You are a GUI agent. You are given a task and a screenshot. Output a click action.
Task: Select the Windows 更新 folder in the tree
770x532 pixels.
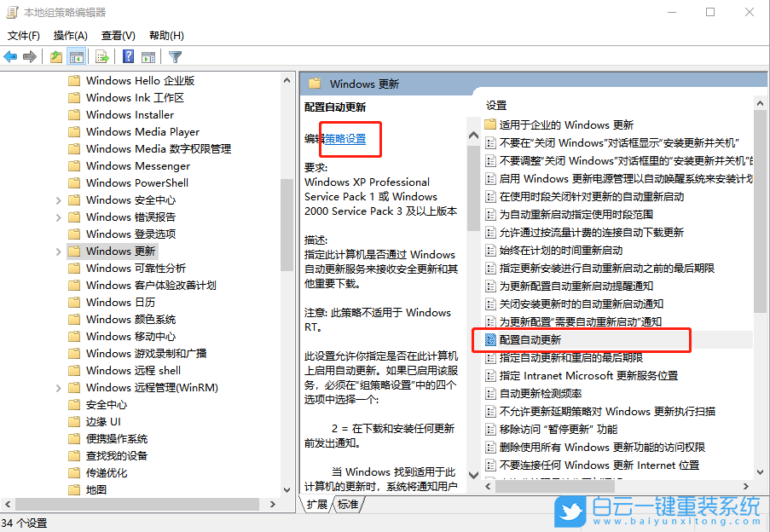(120, 251)
